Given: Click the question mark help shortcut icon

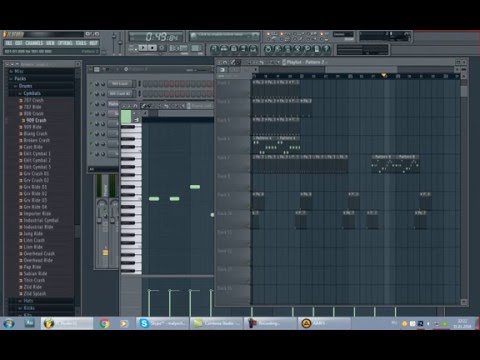Looking at the screenshot, I should [326, 49].
